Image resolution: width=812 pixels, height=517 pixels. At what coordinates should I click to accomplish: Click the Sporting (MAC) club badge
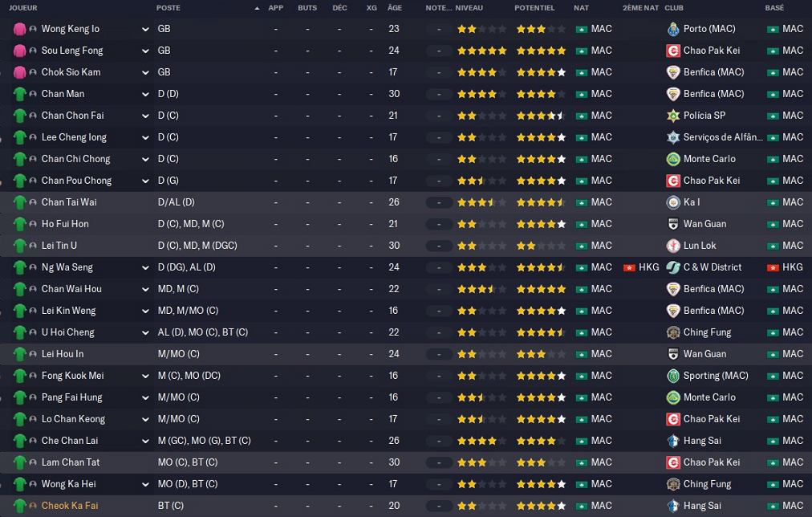672,376
